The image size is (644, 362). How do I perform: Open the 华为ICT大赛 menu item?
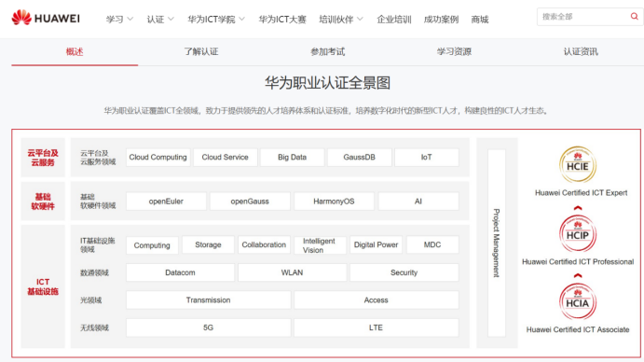[x=282, y=20]
